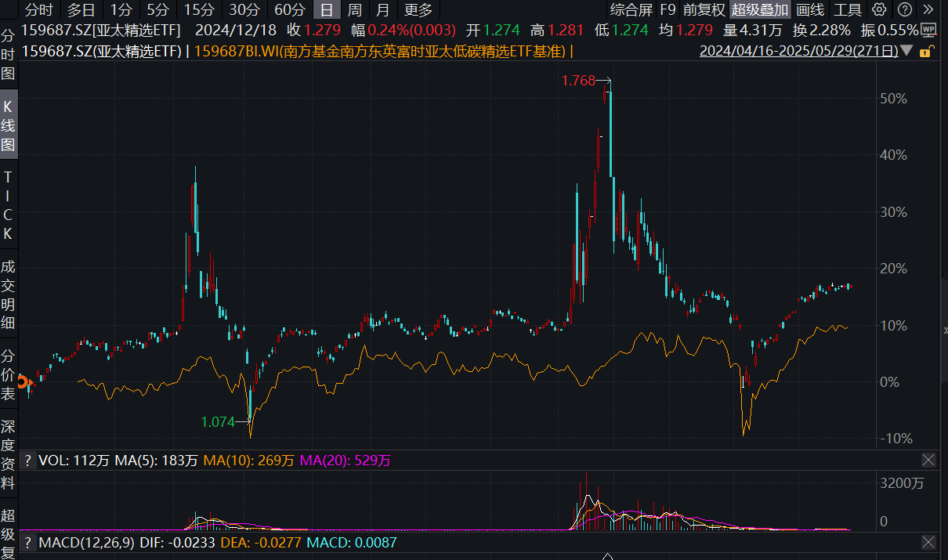948x560 pixels.
Task: Close the MACD indicator panel
Action: pos(928,542)
